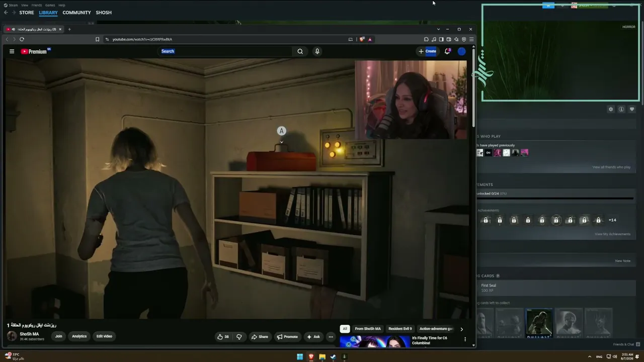Open channel Analytics button
The width and height of the screenshot is (644, 362).
tap(79, 336)
